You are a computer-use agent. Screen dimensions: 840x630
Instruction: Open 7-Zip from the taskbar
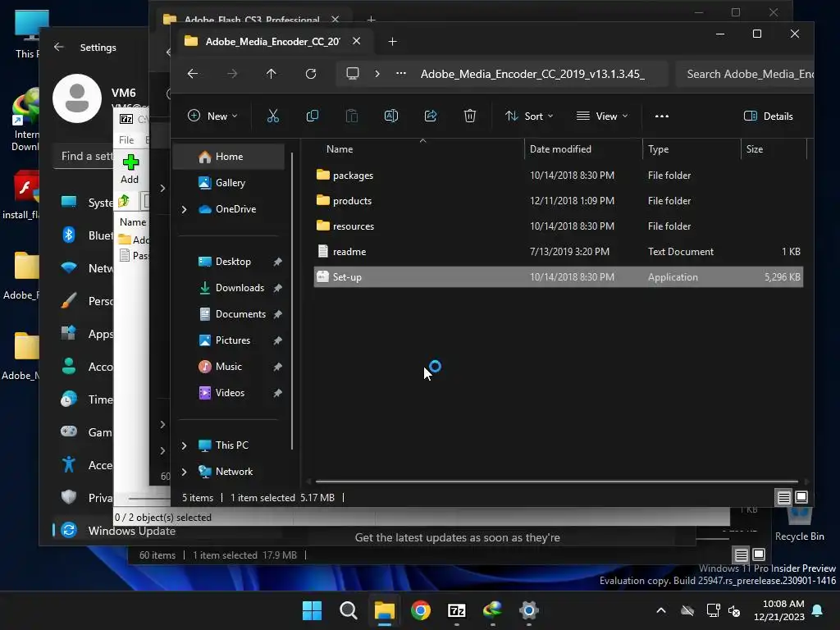pos(456,610)
